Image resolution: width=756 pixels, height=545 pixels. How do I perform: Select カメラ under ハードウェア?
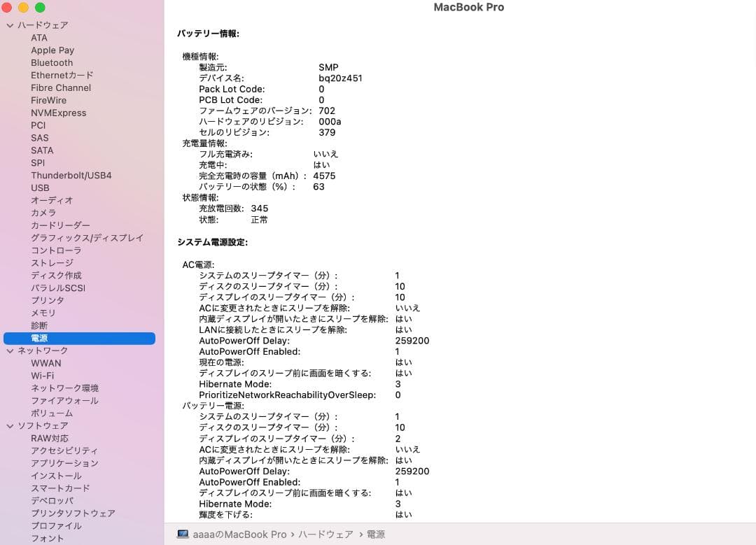43,213
